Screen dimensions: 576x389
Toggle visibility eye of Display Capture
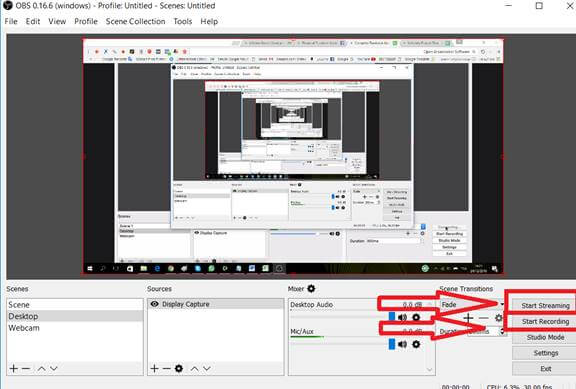point(155,304)
